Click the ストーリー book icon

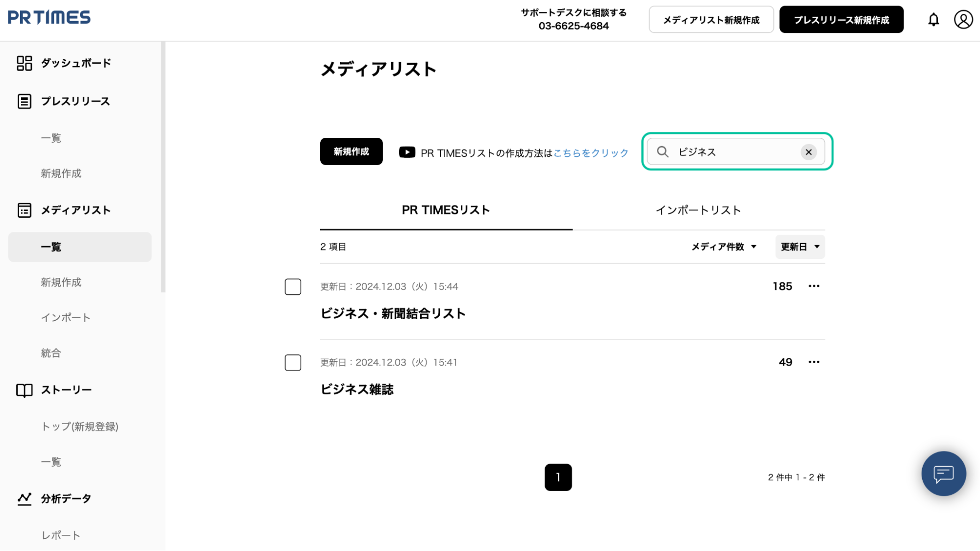point(24,390)
